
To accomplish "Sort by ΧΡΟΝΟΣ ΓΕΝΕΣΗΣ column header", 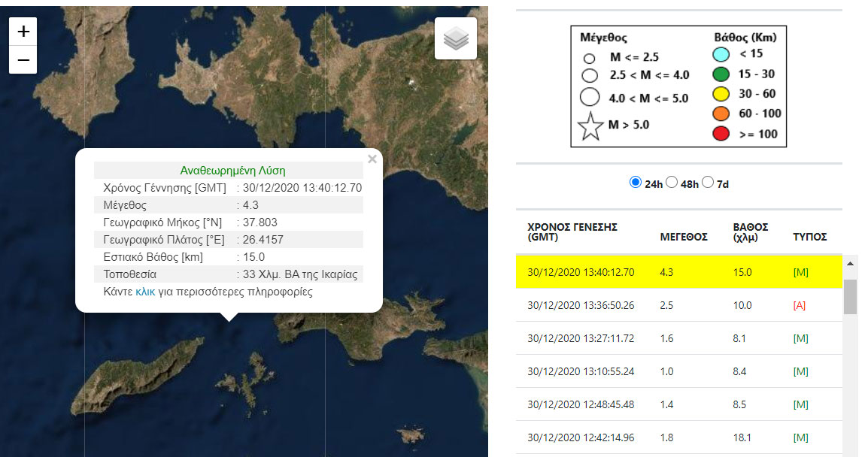I will tap(572, 232).
